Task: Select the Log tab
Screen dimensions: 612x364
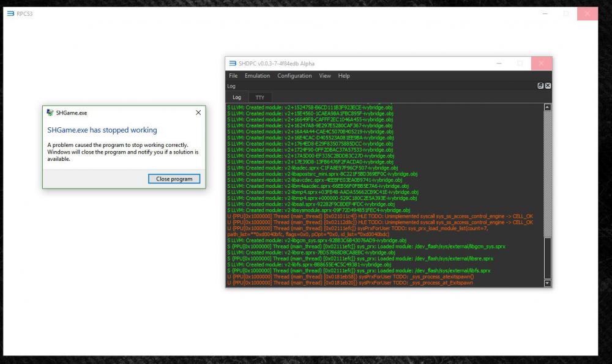Action: click(237, 97)
